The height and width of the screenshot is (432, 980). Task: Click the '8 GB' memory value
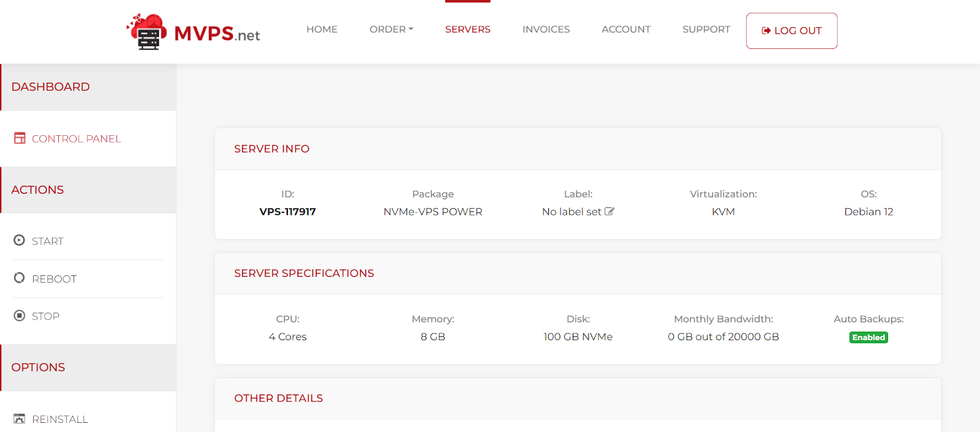coord(433,337)
